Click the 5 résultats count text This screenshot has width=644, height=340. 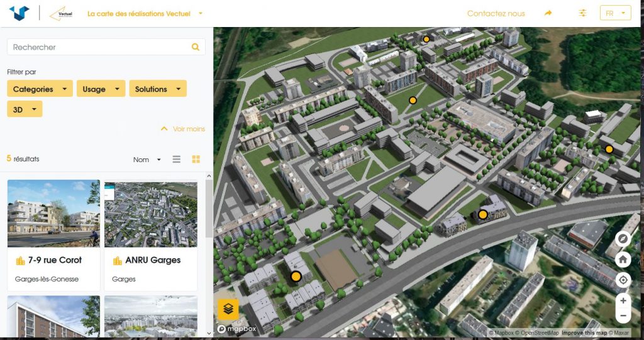(x=23, y=158)
